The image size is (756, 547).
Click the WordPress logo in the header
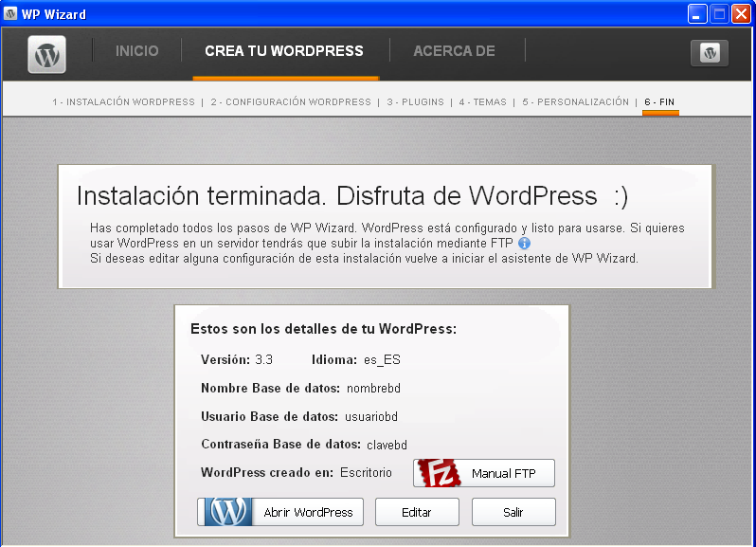[x=46, y=54]
